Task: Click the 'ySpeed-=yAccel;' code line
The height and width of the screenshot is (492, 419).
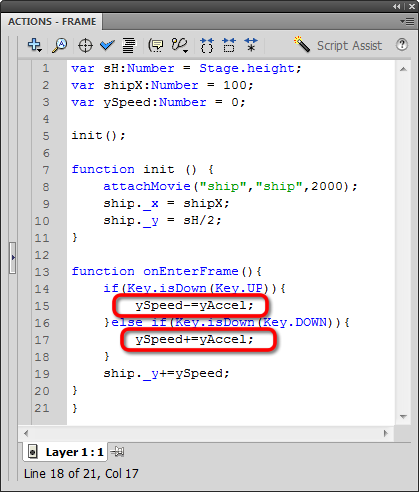Action: click(x=194, y=305)
